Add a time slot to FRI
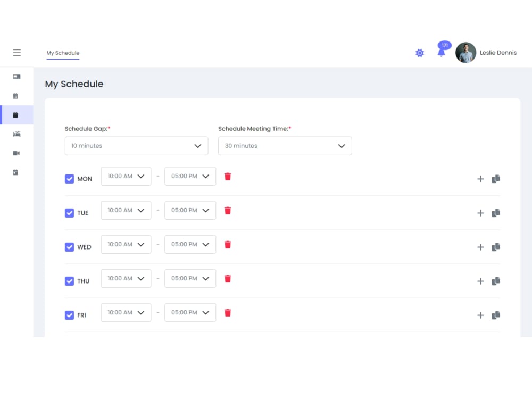The width and height of the screenshot is (532, 399). click(x=480, y=315)
